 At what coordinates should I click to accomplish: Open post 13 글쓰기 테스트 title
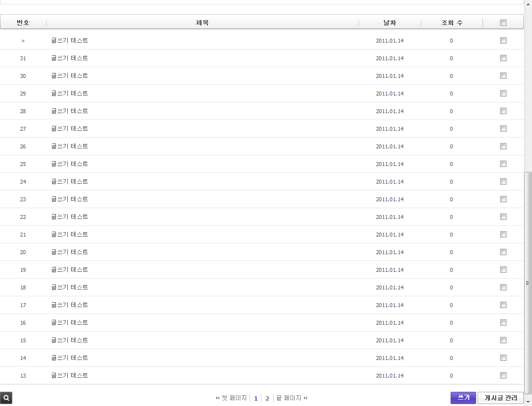click(x=70, y=375)
